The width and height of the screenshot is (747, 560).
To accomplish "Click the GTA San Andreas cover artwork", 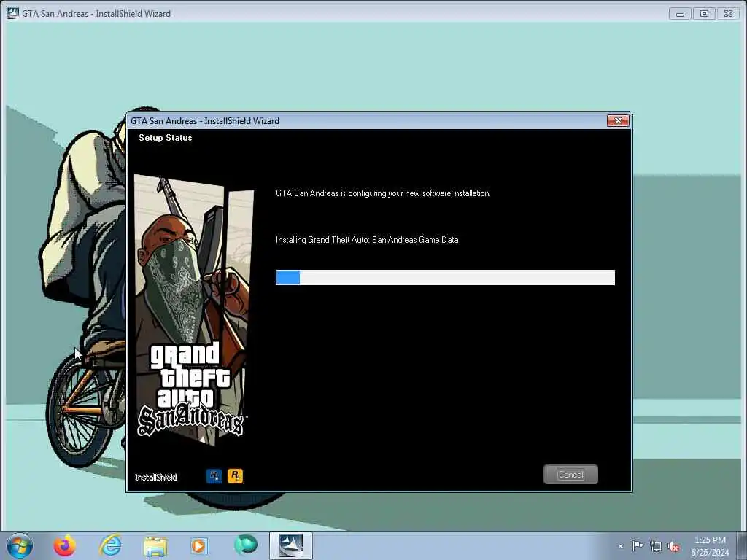I will point(194,309).
